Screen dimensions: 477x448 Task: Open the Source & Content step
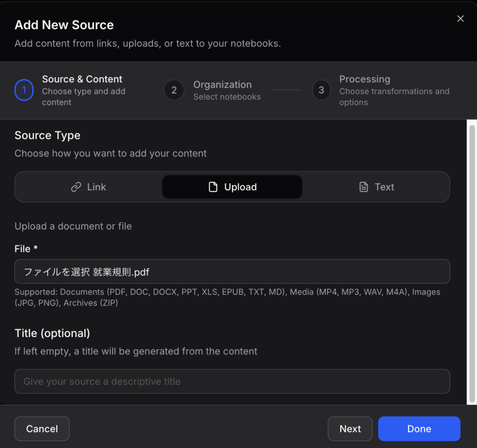(x=83, y=90)
